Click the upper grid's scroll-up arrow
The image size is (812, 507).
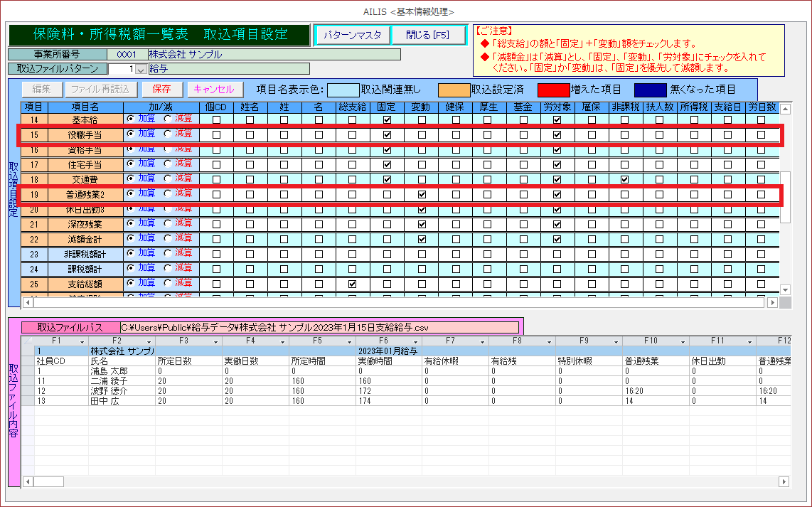click(x=785, y=109)
